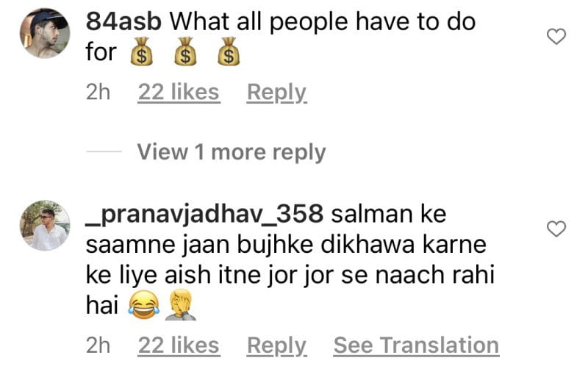
Task: Expand View 1 more reply
Action: tap(231, 152)
